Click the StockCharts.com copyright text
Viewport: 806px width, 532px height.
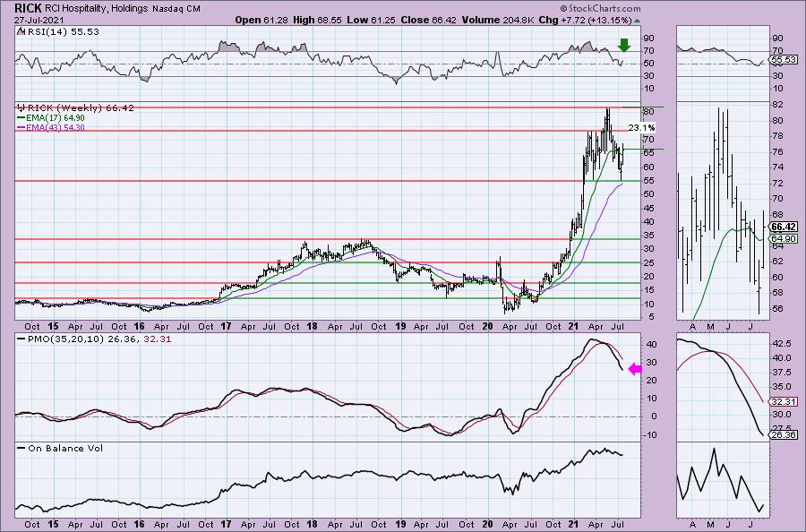pos(600,8)
